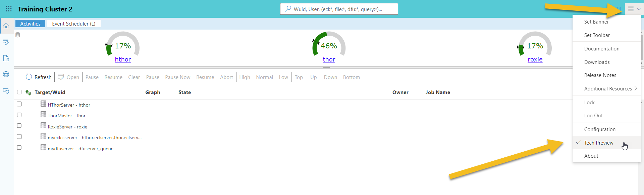Open the app launcher grid icon
Screen dimensions: 644x195
click(9, 9)
